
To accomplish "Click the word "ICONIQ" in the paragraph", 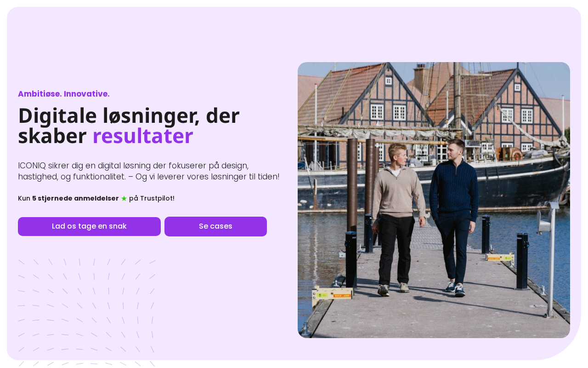I will coord(31,166).
